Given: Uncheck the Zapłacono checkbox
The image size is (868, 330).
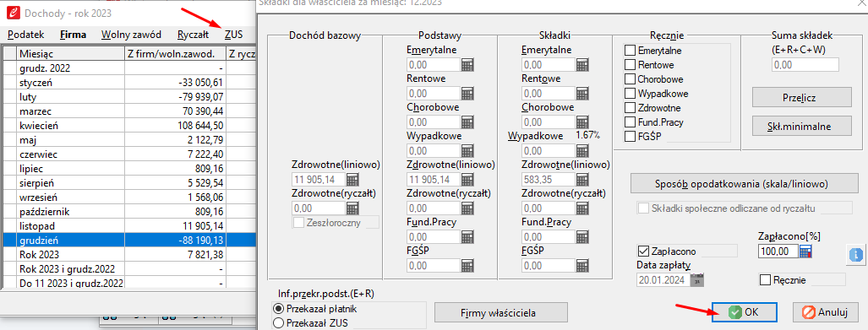Looking at the screenshot, I should click(643, 252).
